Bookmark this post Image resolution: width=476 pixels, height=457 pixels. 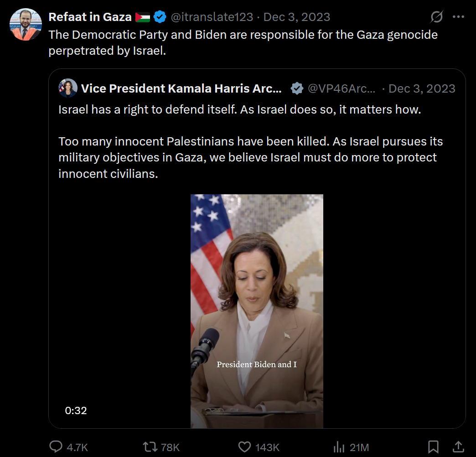(x=433, y=447)
